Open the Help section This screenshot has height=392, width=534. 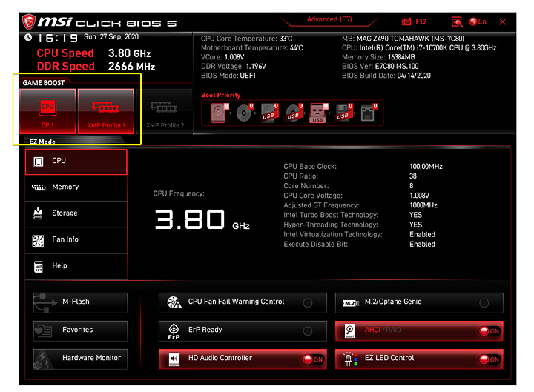(76, 266)
